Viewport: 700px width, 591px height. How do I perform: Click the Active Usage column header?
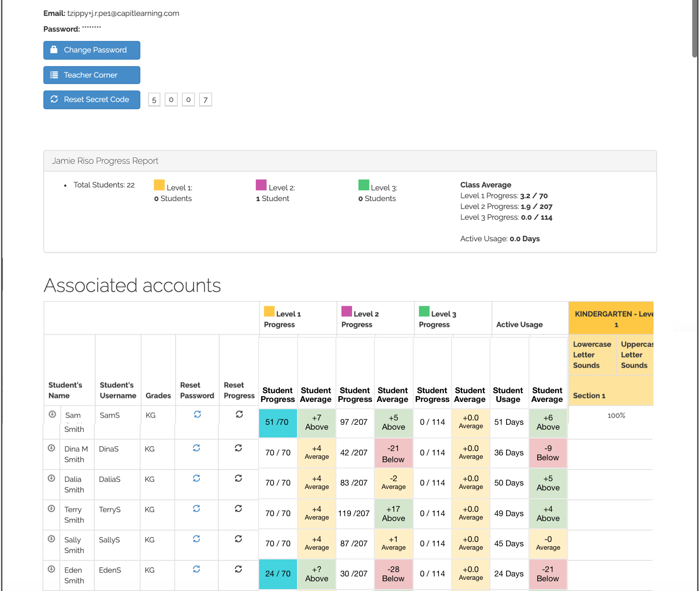coord(530,318)
